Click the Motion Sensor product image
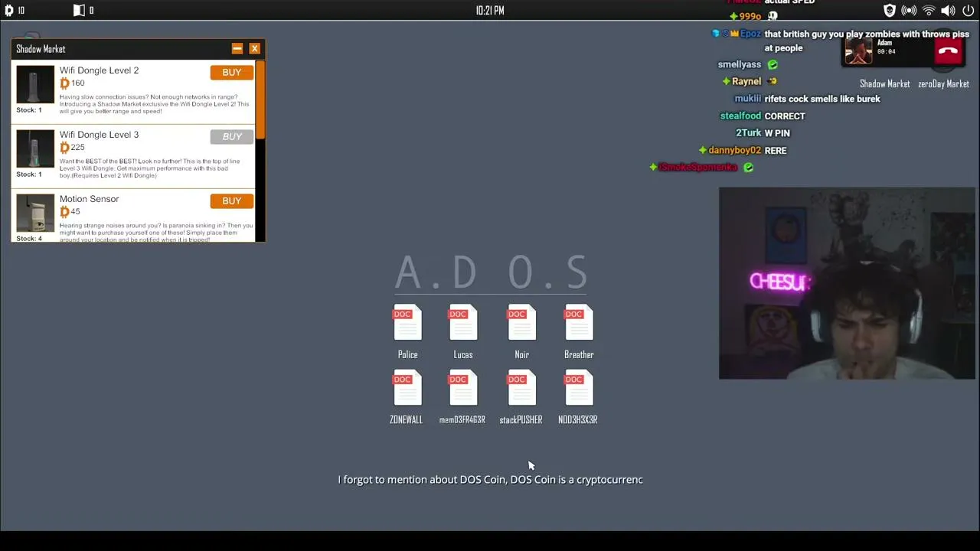Image resolution: width=980 pixels, height=551 pixels. click(35, 213)
